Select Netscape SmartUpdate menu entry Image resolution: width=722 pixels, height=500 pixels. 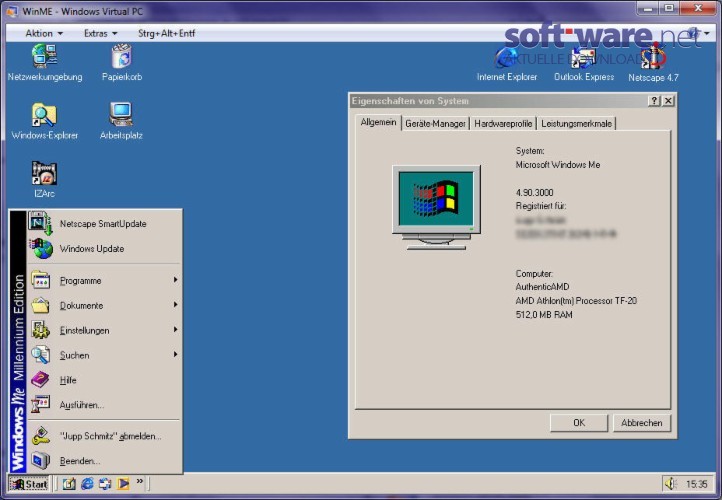[x=105, y=224]
